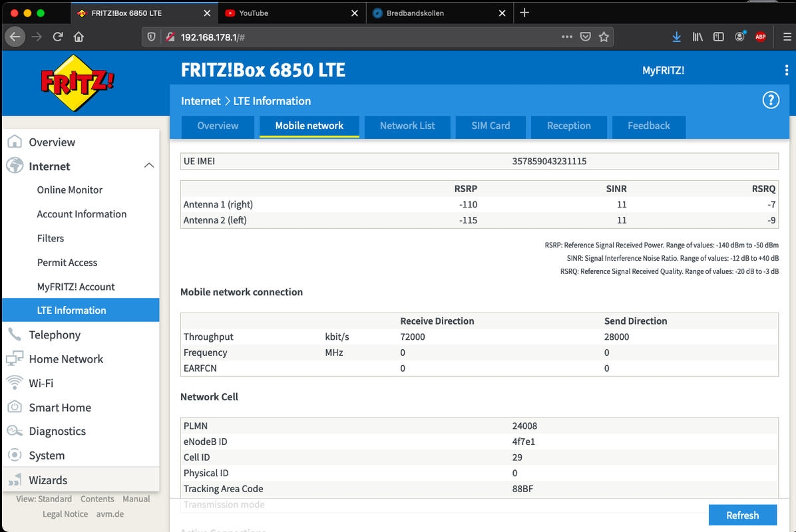This screenshot has width=796, height=532.
Task: Select the PLMN value 24008
Action: pyautogui.click(x=524, y=426)
